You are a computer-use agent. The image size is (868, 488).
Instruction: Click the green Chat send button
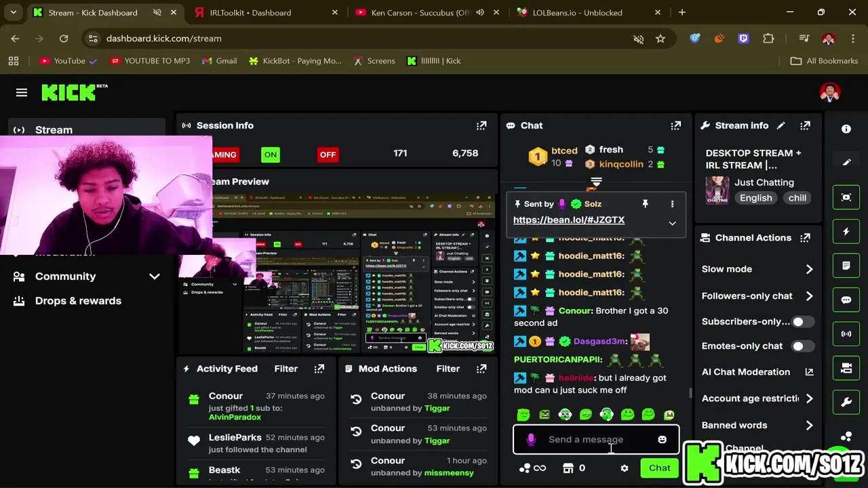point(659,468)
